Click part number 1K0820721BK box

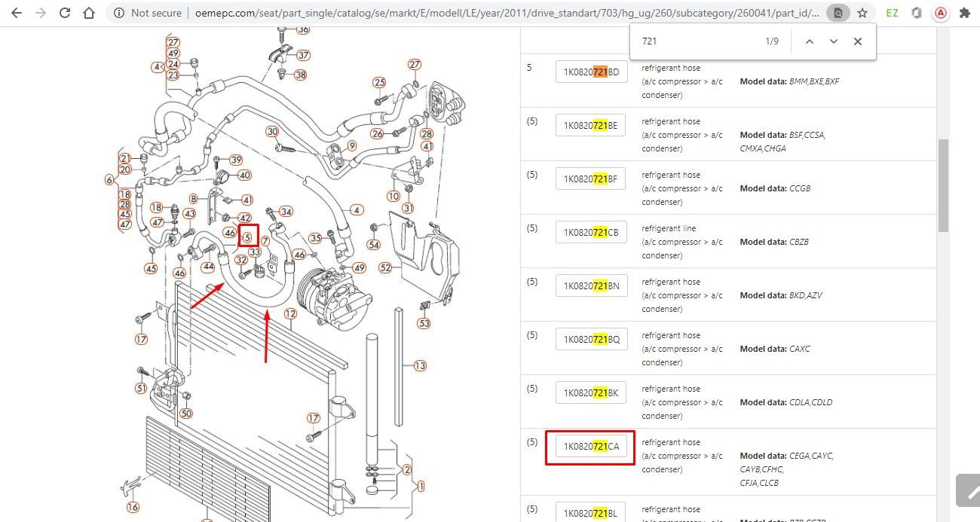coord(591,393)
